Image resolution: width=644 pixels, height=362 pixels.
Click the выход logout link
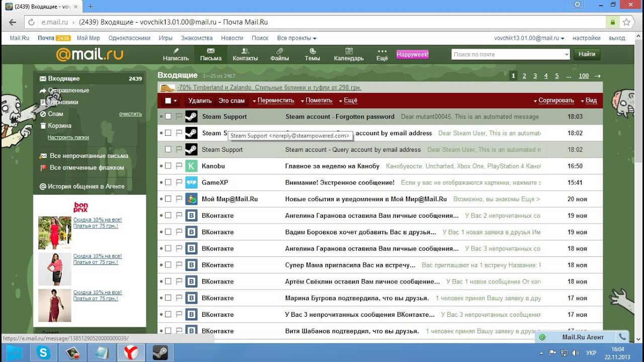tap(617, 38)
